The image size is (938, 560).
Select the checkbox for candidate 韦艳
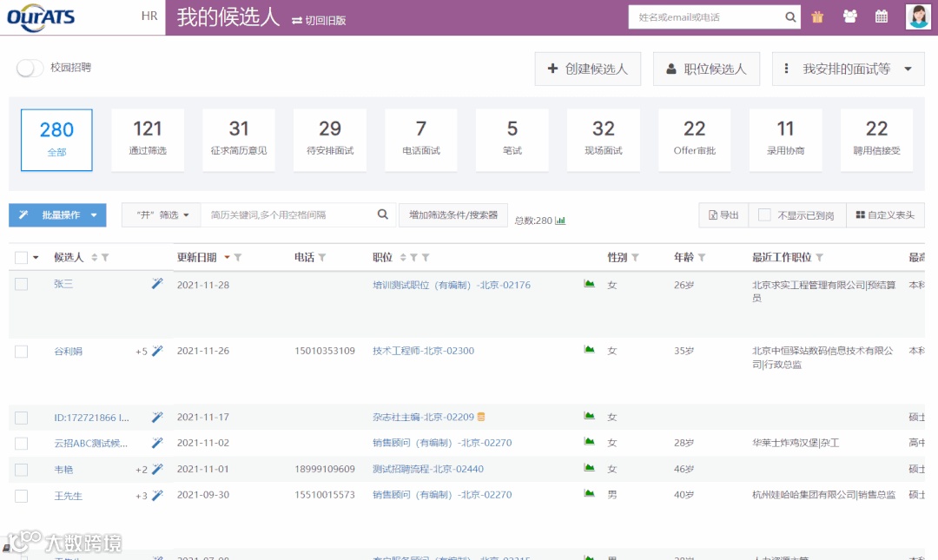[x=21, y=470]
